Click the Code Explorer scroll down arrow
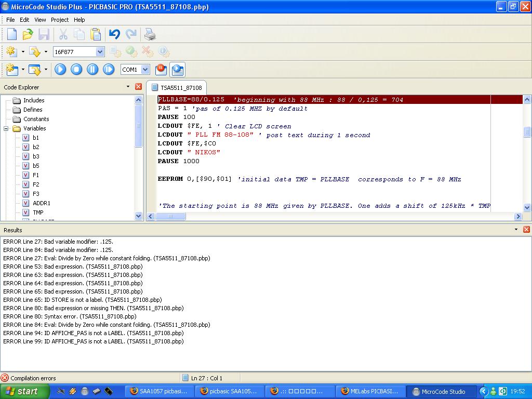 138,216
